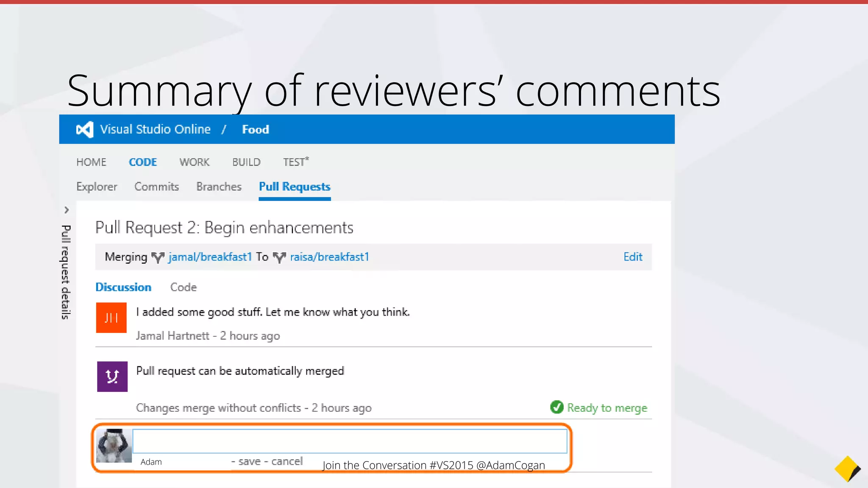Go to the HOME menu tab
The width and height of the screenshot is (868, 488).
tap(91, 162)
